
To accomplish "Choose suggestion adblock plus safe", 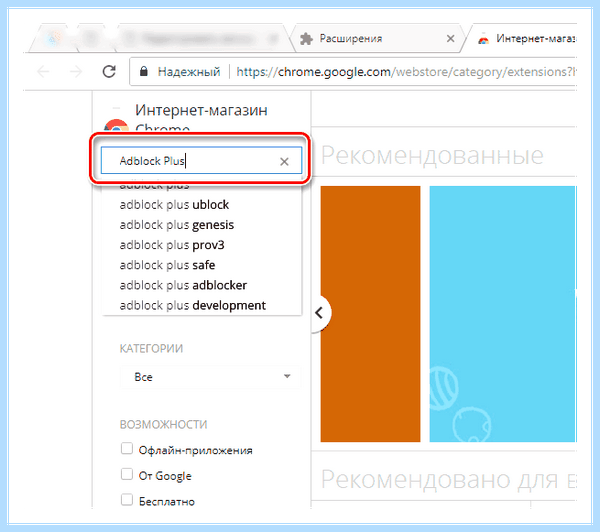I will point(202,265).
